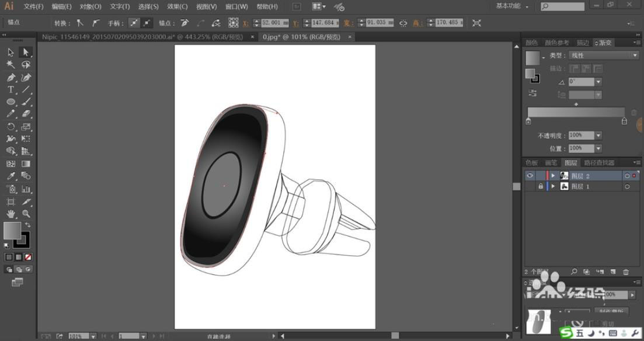
Task: Open the 不透明度 percentage dropdown
Action: coord(598,135)
